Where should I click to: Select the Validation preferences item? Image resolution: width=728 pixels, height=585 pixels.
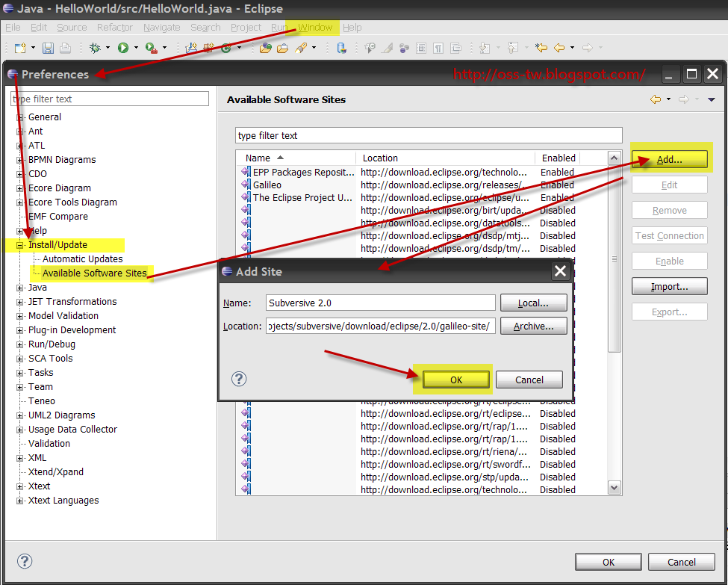click(49, 444)
